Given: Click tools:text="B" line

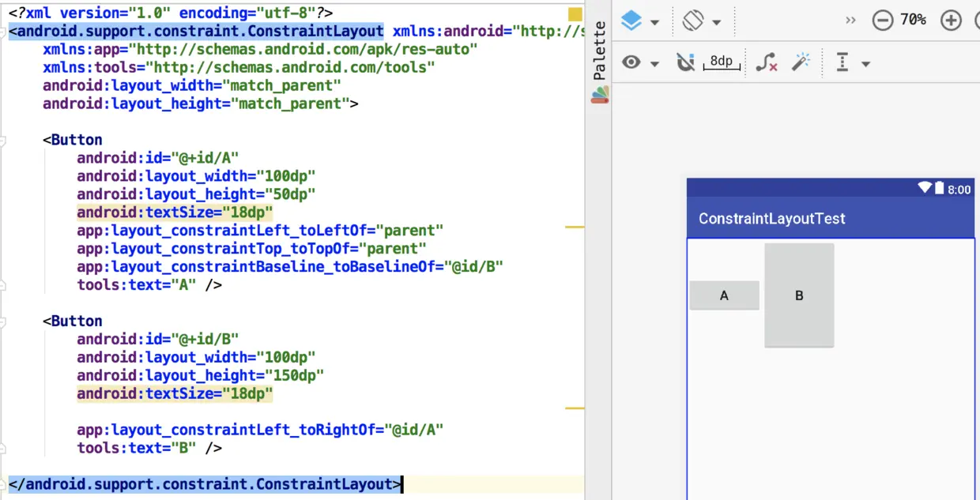Looking at the screenshot, I should [149, 449].
